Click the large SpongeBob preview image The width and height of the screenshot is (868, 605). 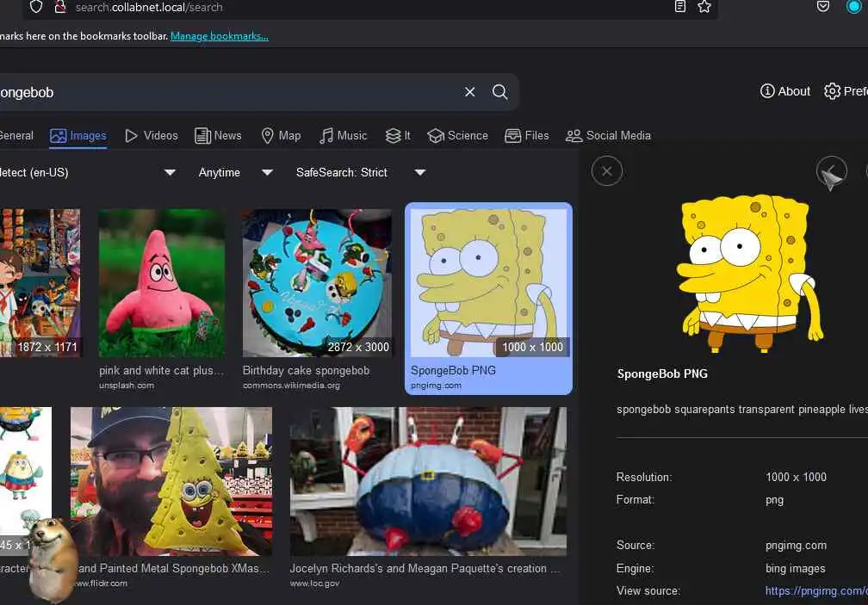click(x=751, y=274)
